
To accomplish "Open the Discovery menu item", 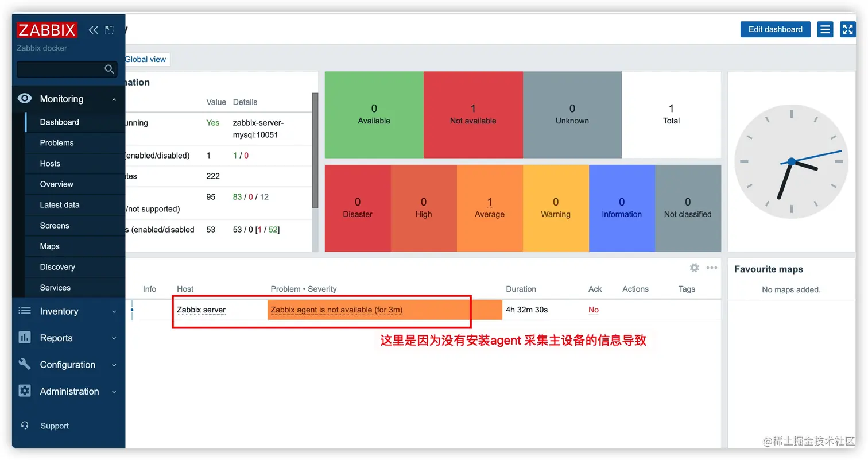I will click(x=75, y=266).
